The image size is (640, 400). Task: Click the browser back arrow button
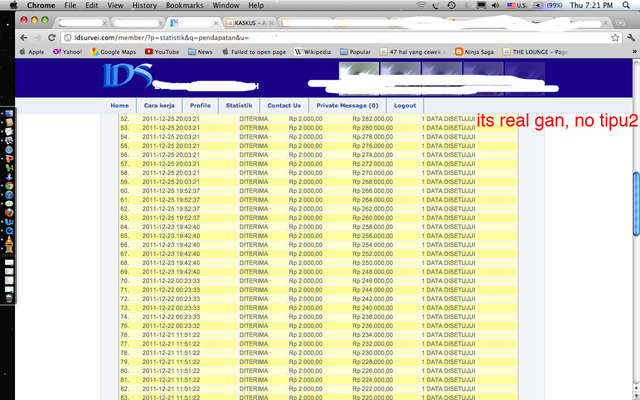[x=25, y=36]
